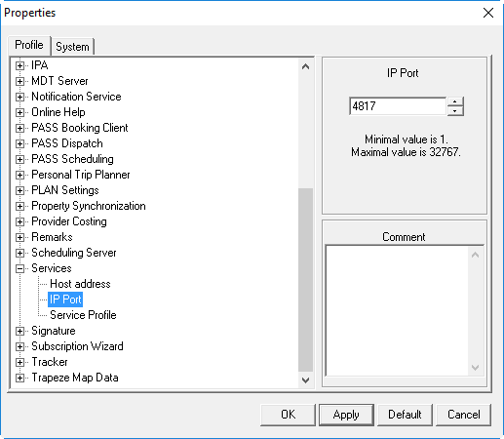Decrease IP Port with down spinner

(x=455, y=111)
